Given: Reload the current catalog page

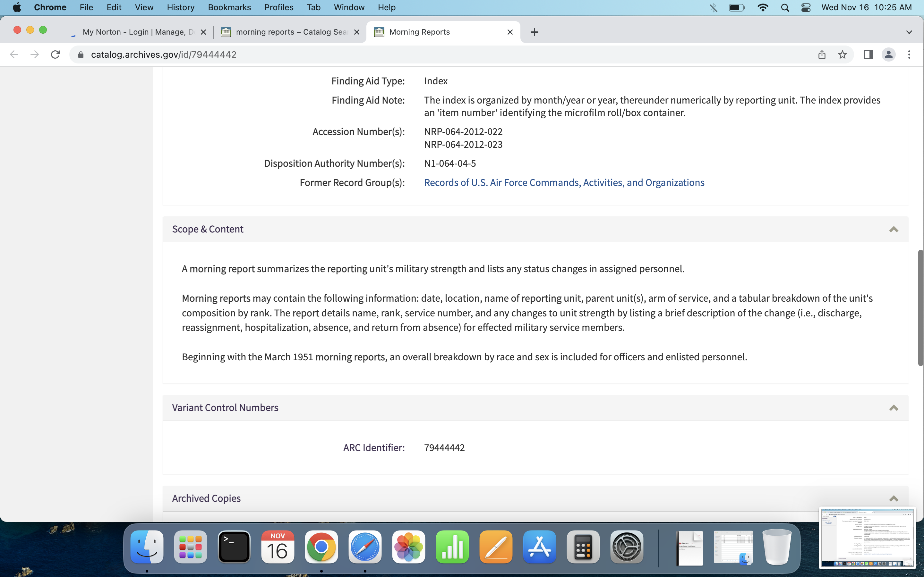Looking at the screenshot, I should click(x=56, y=54).
